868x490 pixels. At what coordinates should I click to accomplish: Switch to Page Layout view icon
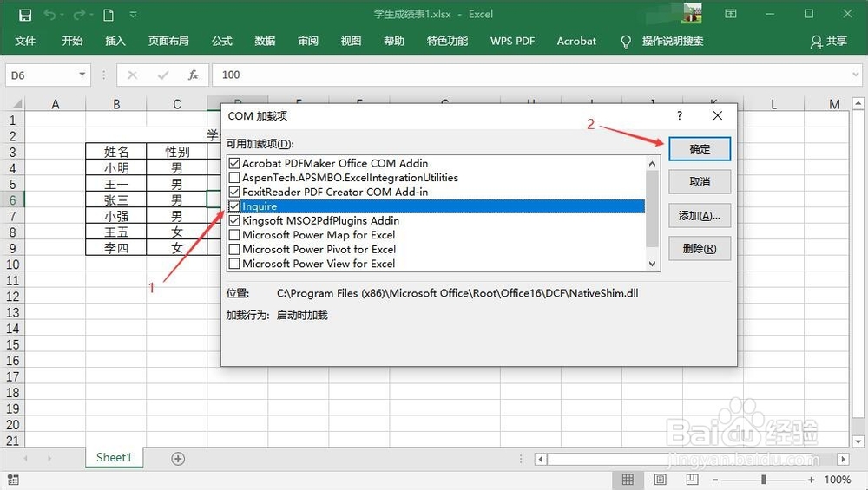(x=660, y=480)
